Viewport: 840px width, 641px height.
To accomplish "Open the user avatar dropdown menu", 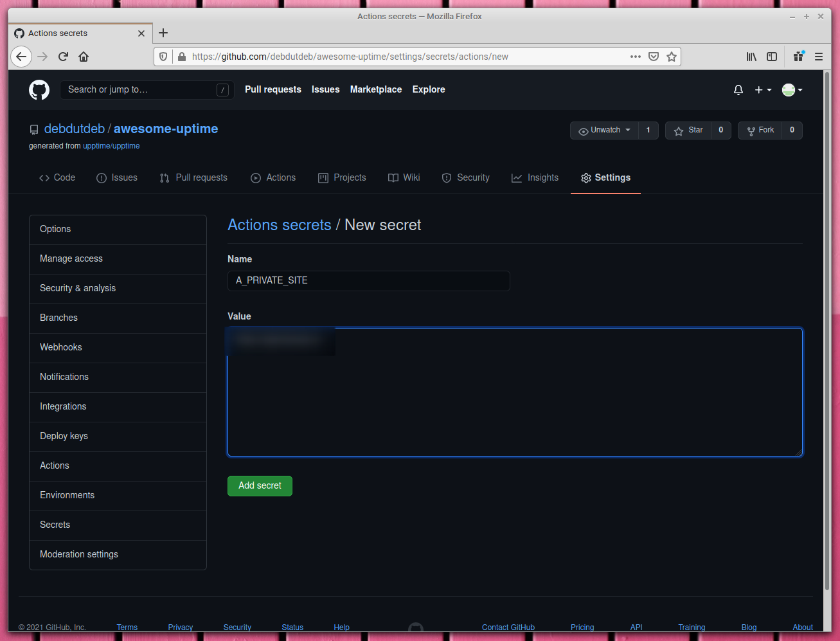I will 792,90.
